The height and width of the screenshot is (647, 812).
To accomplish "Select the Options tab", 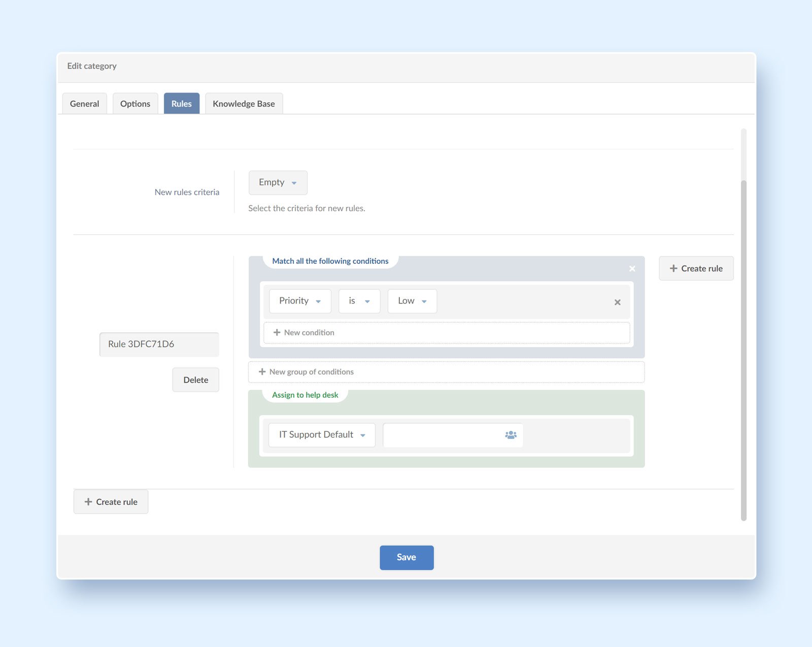I will coord(135,103).
